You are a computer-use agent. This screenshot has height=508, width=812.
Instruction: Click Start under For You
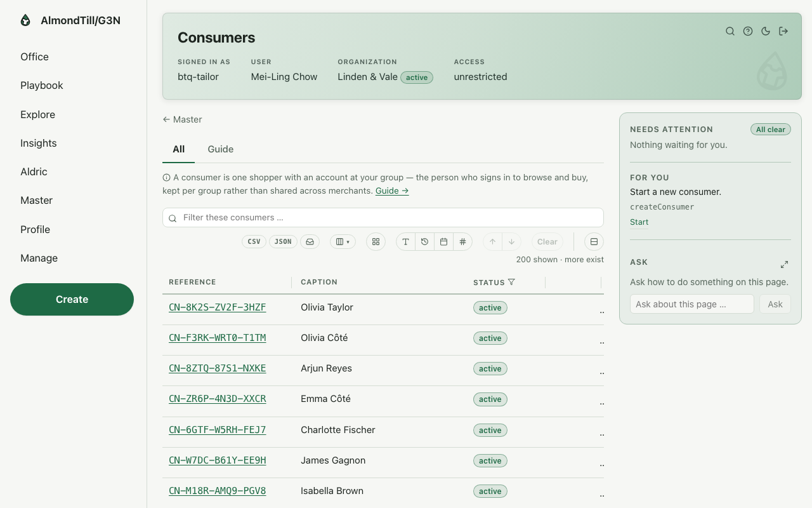pos(639,222)
